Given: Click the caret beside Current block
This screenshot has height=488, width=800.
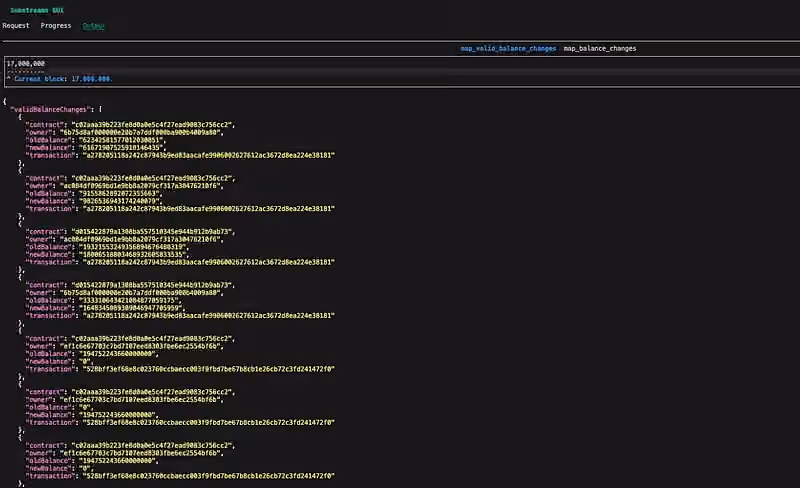Looking at the screenshot, I should 9,79.
